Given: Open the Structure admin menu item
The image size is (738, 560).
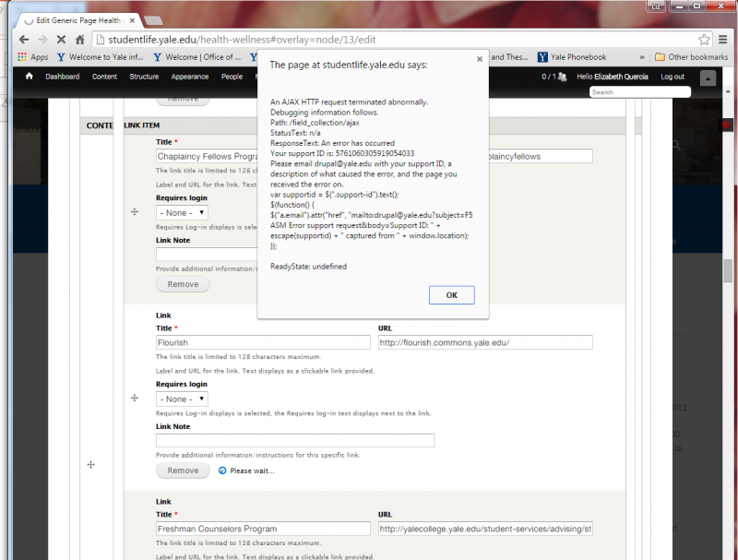Looking at the screenshot, I should 144,77.
